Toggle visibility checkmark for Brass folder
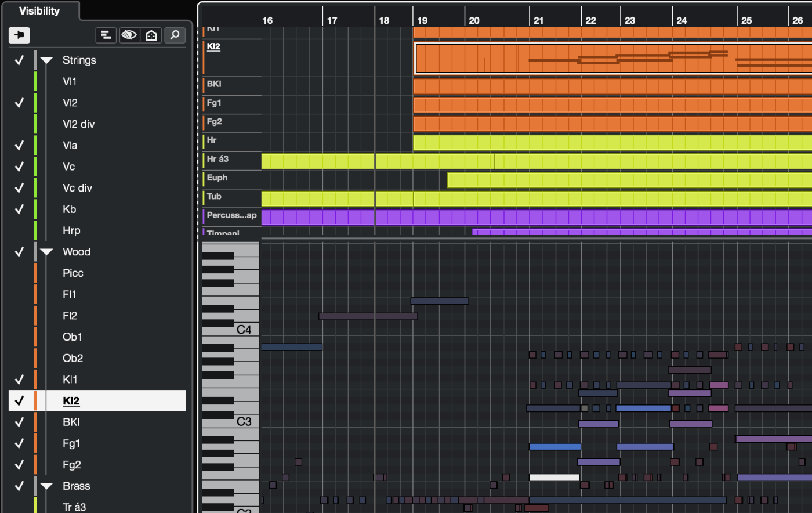The width and height of the screenshot is (812, 513). [x=19, y=486]
